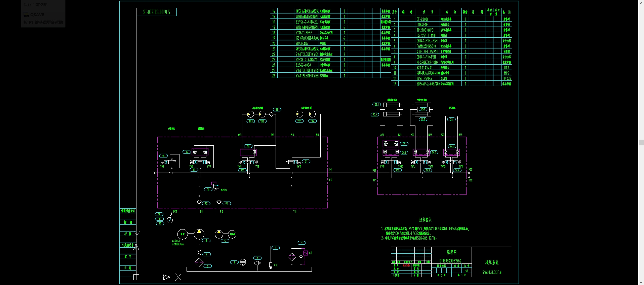The image size is (644, 285).
Task: Select schematic balloon label 23
Action: click(x=404, y=144)
